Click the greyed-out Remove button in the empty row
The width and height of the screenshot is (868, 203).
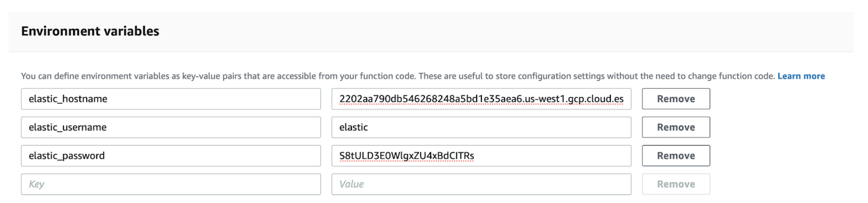pyautogui.click(x=676, y=184)
